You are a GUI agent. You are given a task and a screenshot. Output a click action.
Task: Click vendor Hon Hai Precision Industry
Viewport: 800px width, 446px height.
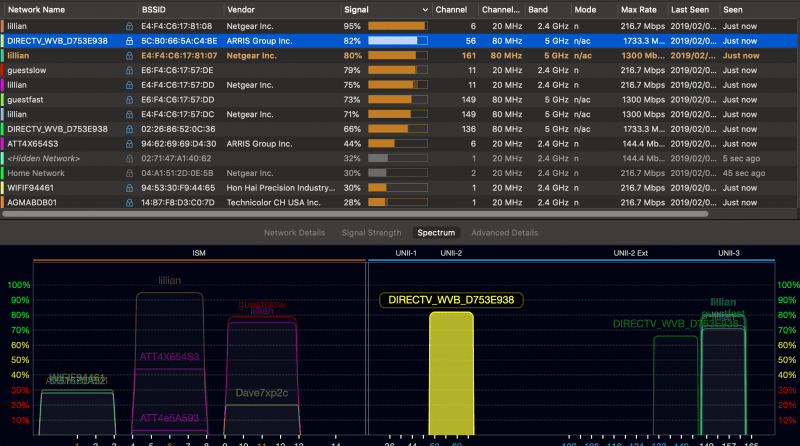[281, 188]
